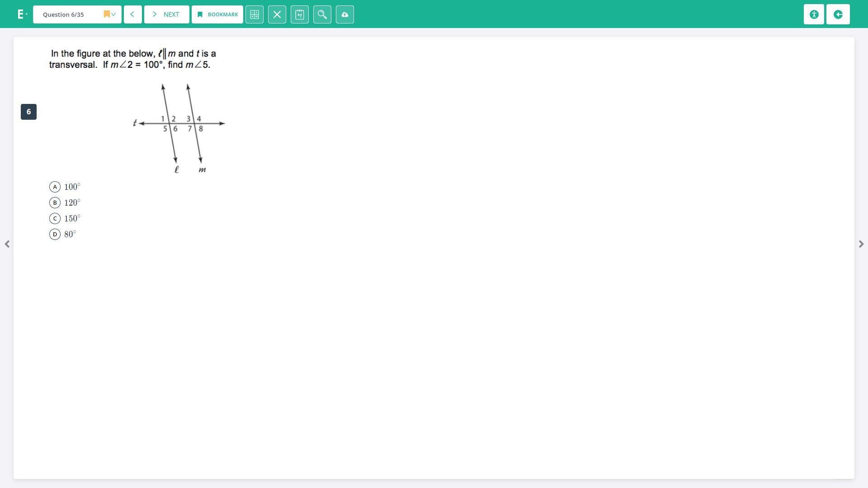Click the left edge page arrow

click(7, 244)
